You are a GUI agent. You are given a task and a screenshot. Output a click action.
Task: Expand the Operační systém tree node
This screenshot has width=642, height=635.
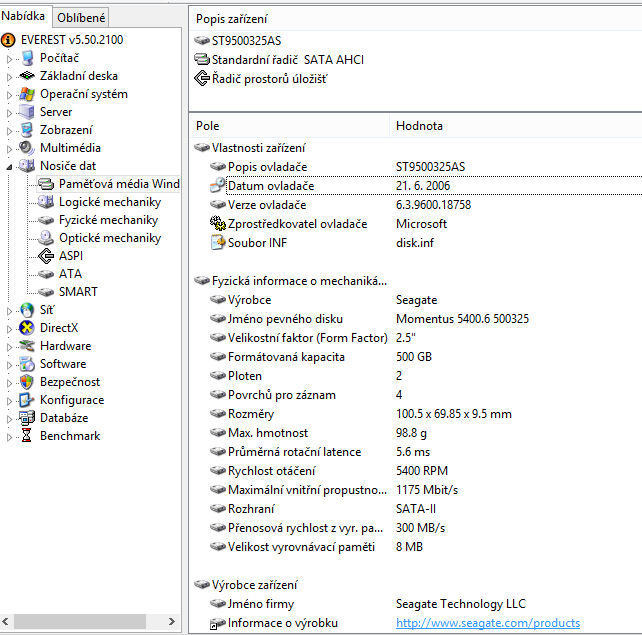click(10, 94)
